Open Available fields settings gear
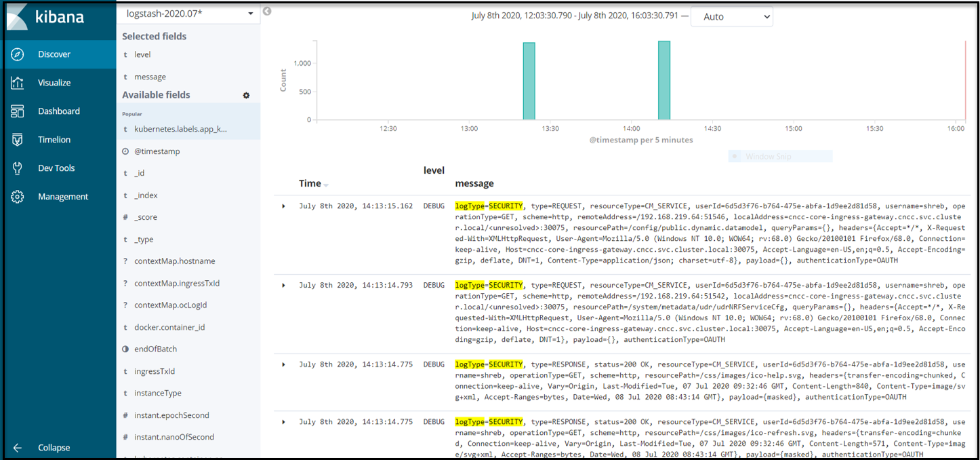Image resolution: width=980 pixels, height=460 pixels. point(246,95)
